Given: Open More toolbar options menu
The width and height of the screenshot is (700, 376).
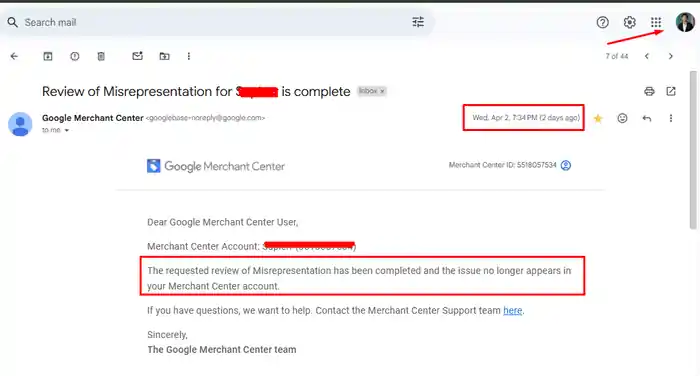Looking at the screenshot, I should 189,56.
